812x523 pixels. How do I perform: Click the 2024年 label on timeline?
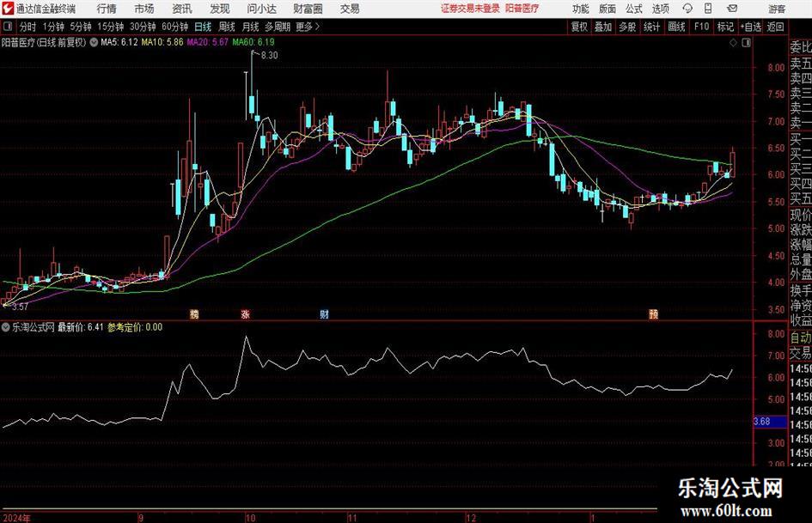click(16, 517)
